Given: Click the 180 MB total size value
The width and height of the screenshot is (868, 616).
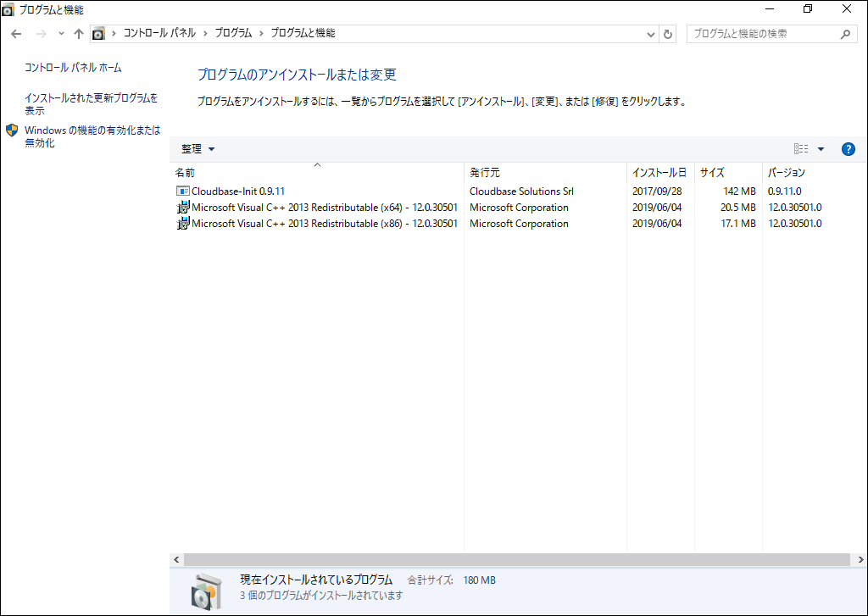Looking at the screenshot, I should pos(480,580).
